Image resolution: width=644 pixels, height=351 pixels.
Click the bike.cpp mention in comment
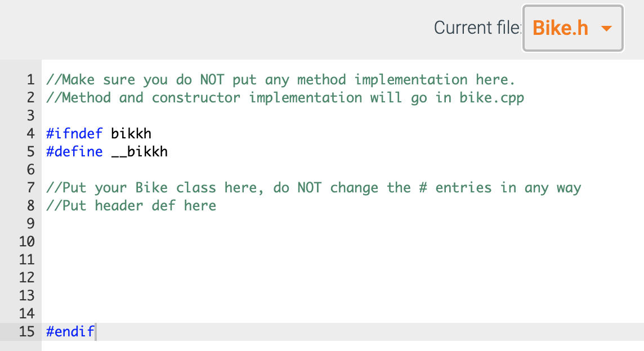(x=493, y=97)
